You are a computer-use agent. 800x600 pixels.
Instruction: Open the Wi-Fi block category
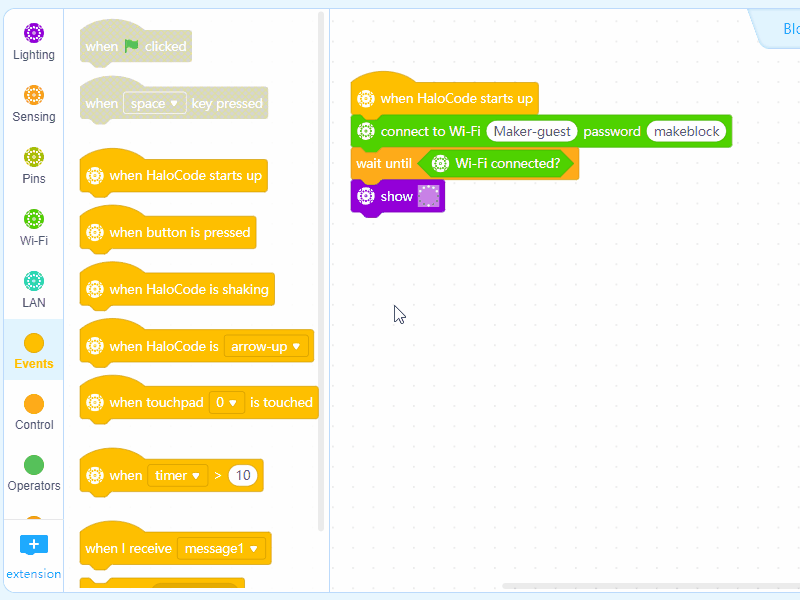(x=34, y=228)
